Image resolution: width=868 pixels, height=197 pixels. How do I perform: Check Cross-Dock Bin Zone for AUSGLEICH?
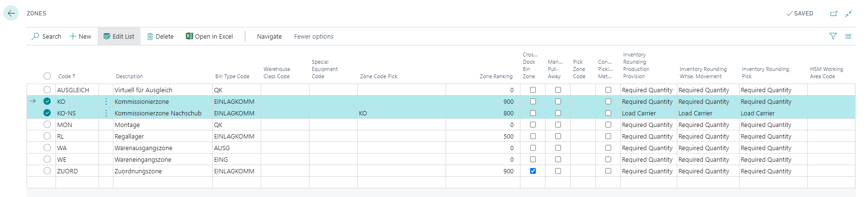[x=533, y=90]
